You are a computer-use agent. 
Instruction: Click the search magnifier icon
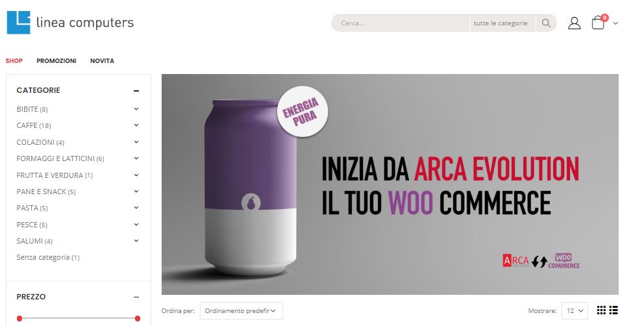pos(546,23)
